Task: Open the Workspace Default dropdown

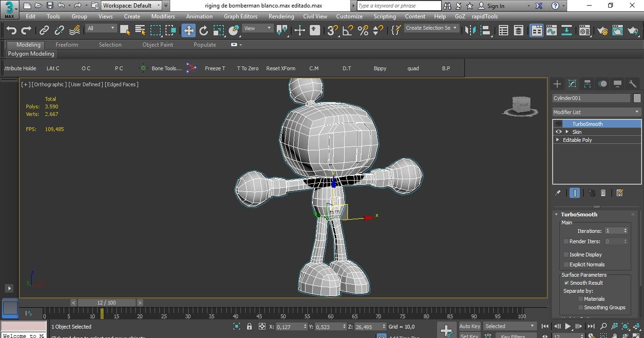Action: coord(132,6)
